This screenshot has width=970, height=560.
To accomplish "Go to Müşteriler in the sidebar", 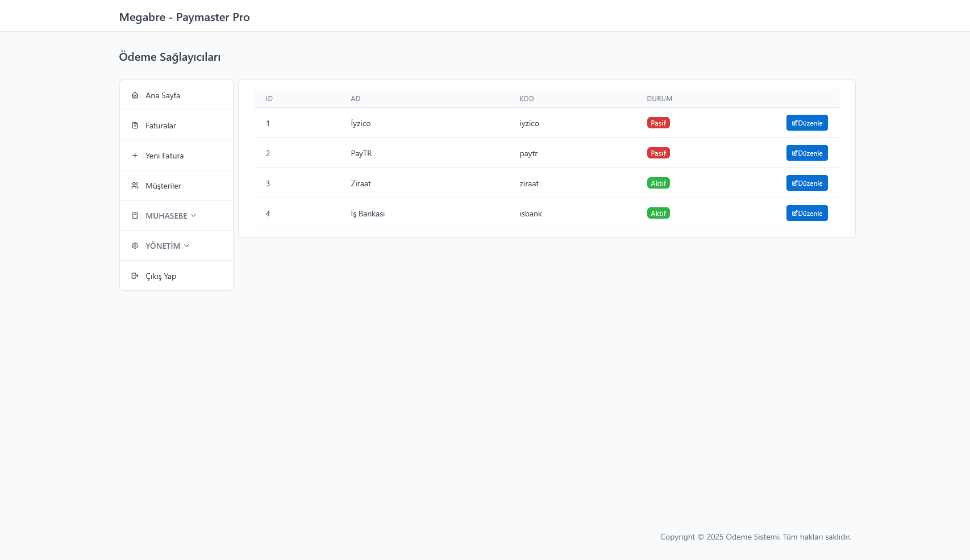I will pos(163,186).
